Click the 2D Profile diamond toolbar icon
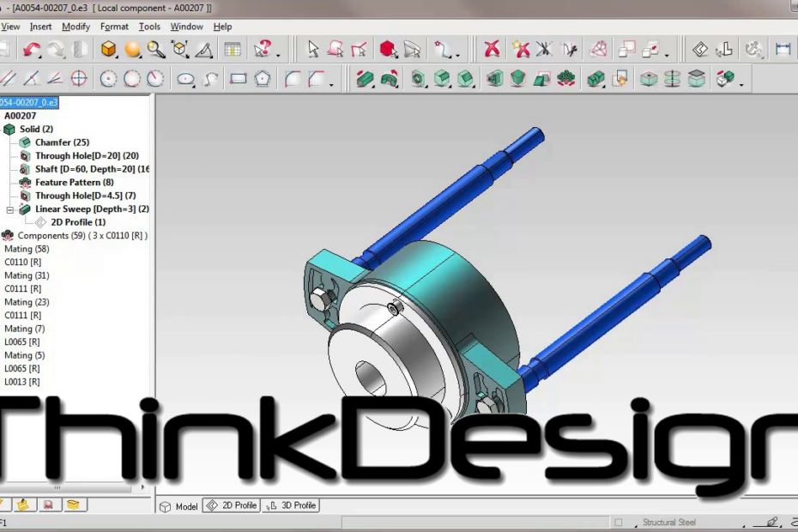The image size is (798, 532). pyautogui.click(x=700, y=49)
